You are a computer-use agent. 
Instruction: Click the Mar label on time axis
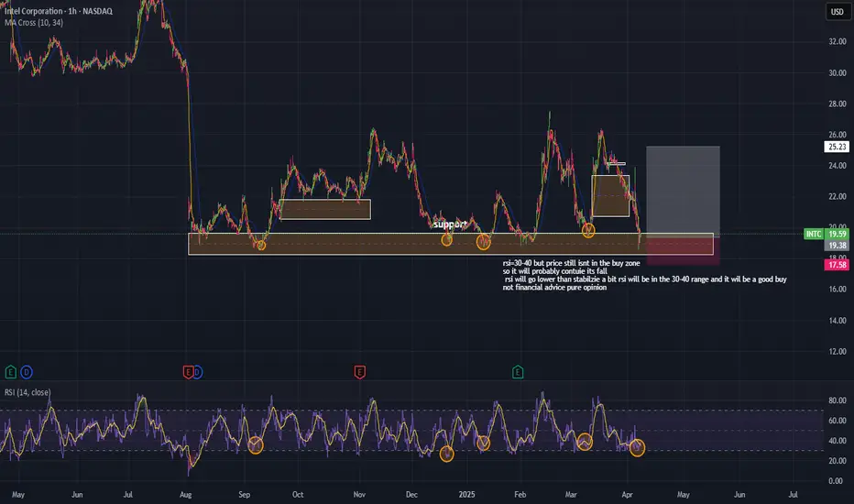point(571,495)
